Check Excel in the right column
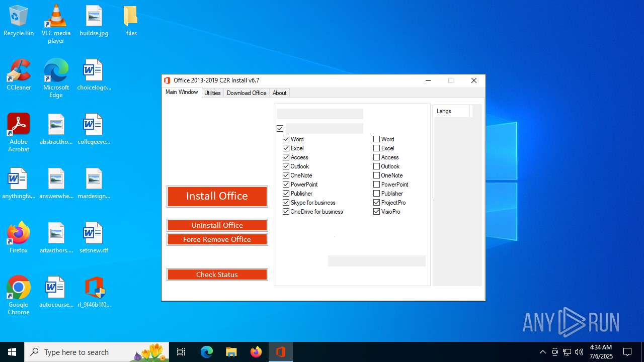 click(x=376, y=148)
